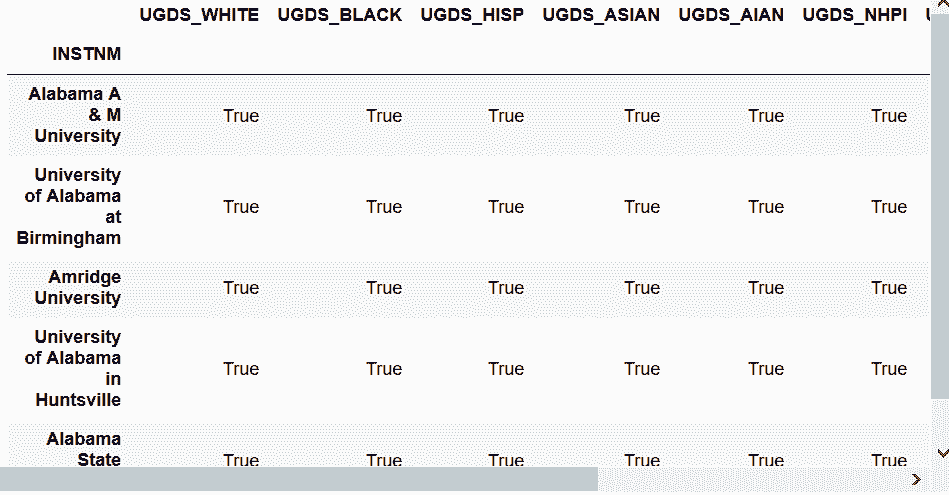Click Huntsville row UGDS_ASIAN True cell

(642, 369)
